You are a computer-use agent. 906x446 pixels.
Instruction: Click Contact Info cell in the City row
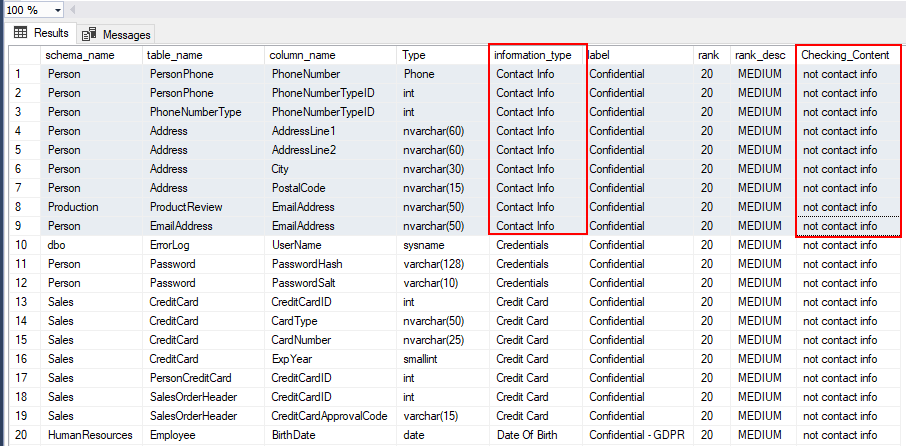click(536, 169)
